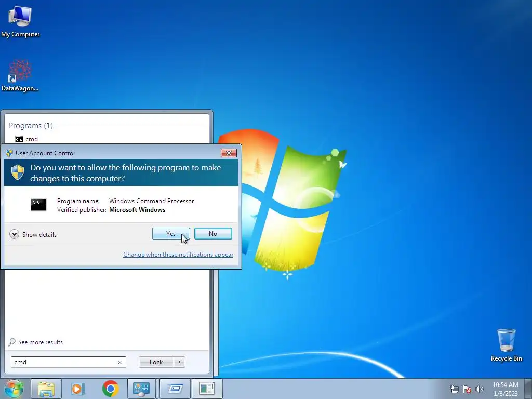The image size is (532, 399).
Task: Open the last pinned taskbar program icon
Action: click(x=207, y=389)
